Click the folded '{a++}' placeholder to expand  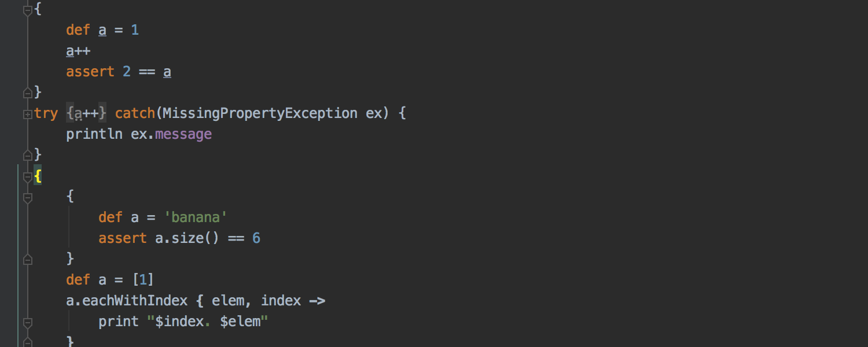click(x=86, y=113)
